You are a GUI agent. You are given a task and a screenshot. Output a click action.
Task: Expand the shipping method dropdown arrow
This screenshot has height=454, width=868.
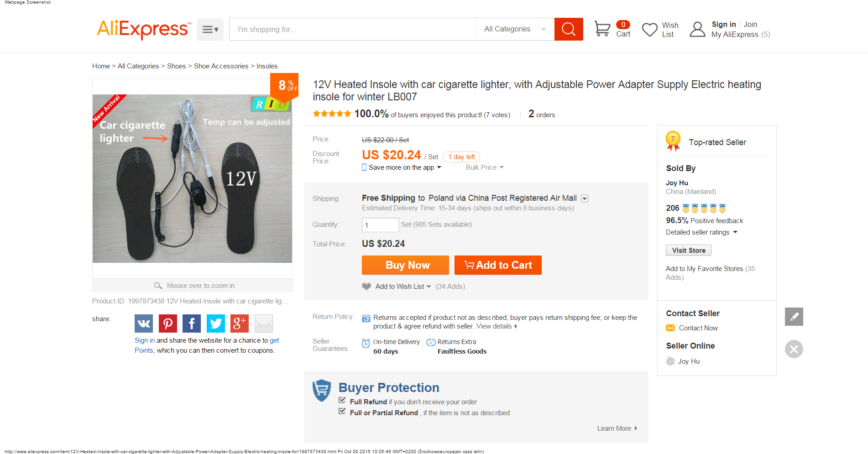coord(585,198)
